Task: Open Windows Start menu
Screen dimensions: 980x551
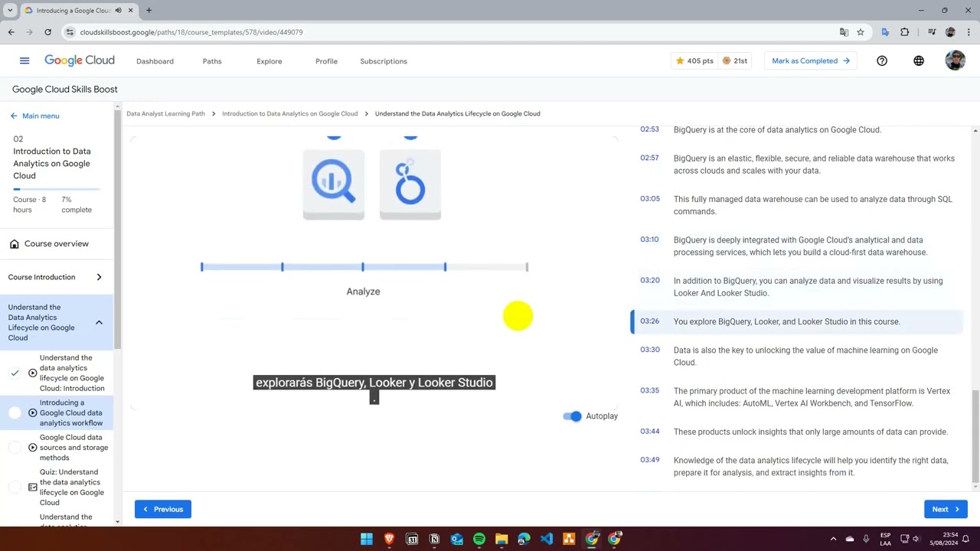Action: tap(367, 539)
